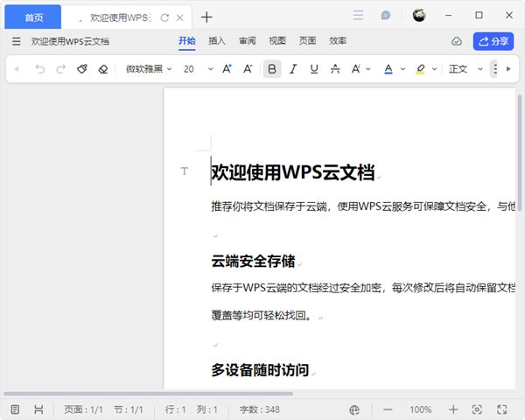The image size is (525, 420).
Task: Increase font size with A+ icon
Action: tap(227, 69)
